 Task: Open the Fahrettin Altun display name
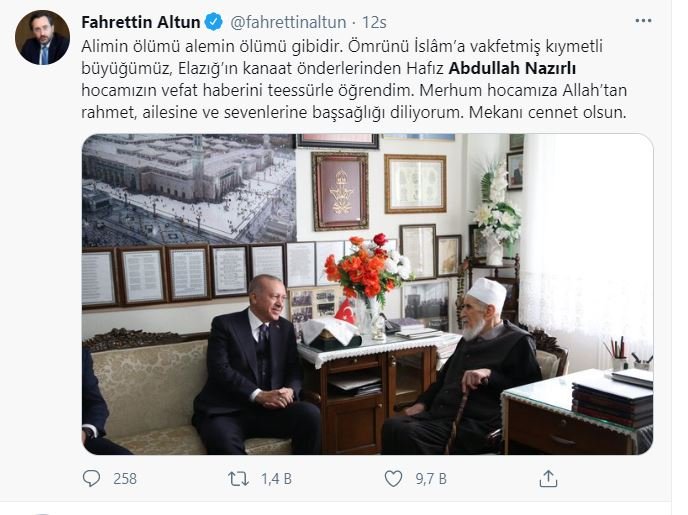pyautogui.click(x=141, y=22)
